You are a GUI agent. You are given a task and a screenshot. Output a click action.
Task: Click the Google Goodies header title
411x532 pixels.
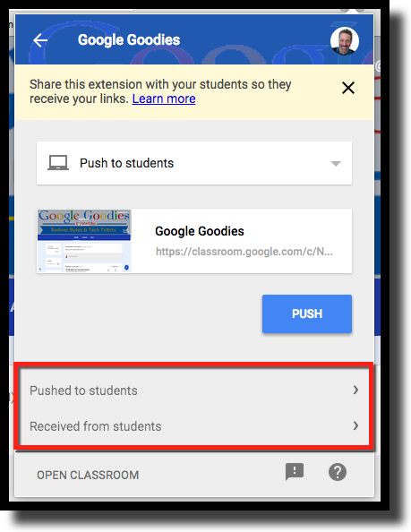[129, 40]
